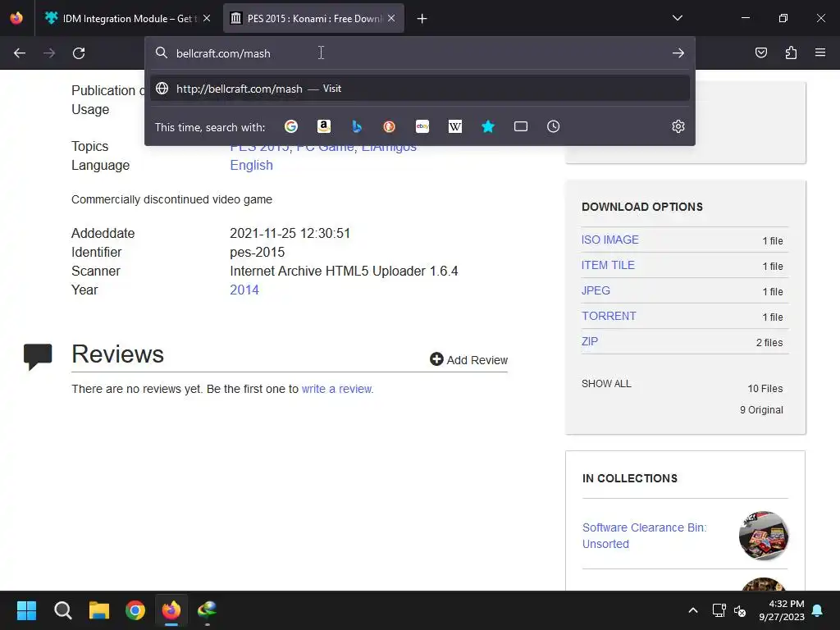Close the IDM Integration Module tab
This screenshot has width=840, height=630.
[x=207, y=18]
